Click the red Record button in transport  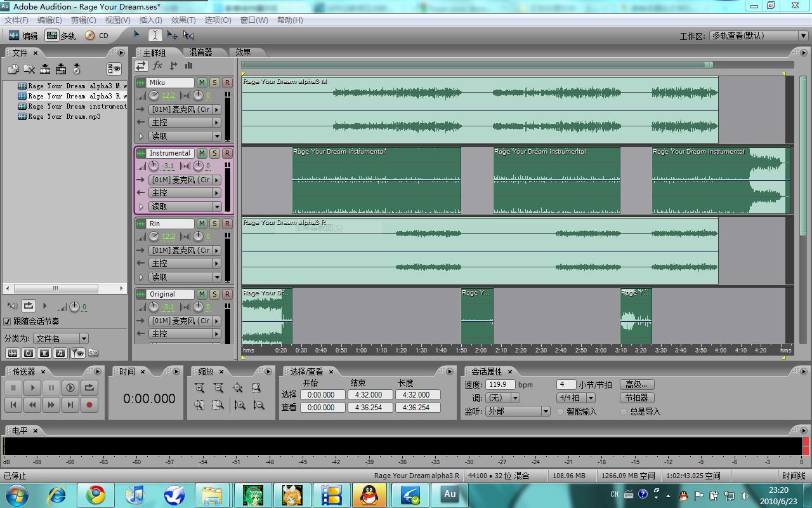[x=89, y=404]
